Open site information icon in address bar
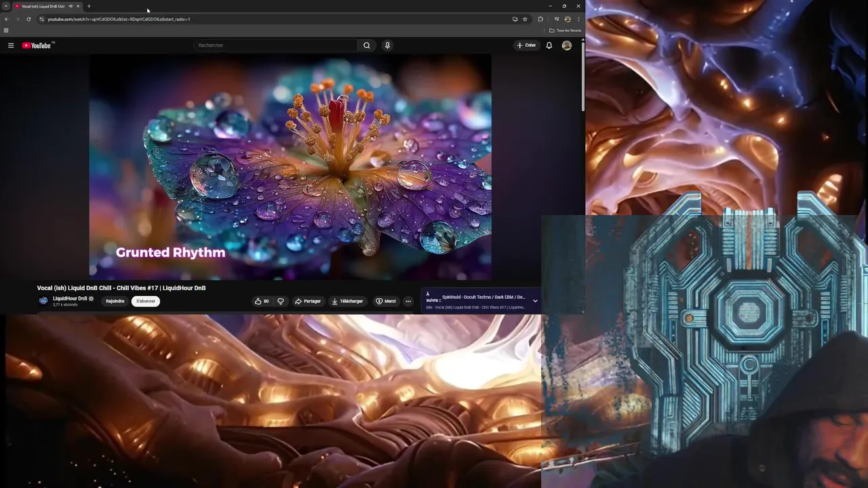Image resolution: width=868 pixels, height=488 pixels. (42, 19)
